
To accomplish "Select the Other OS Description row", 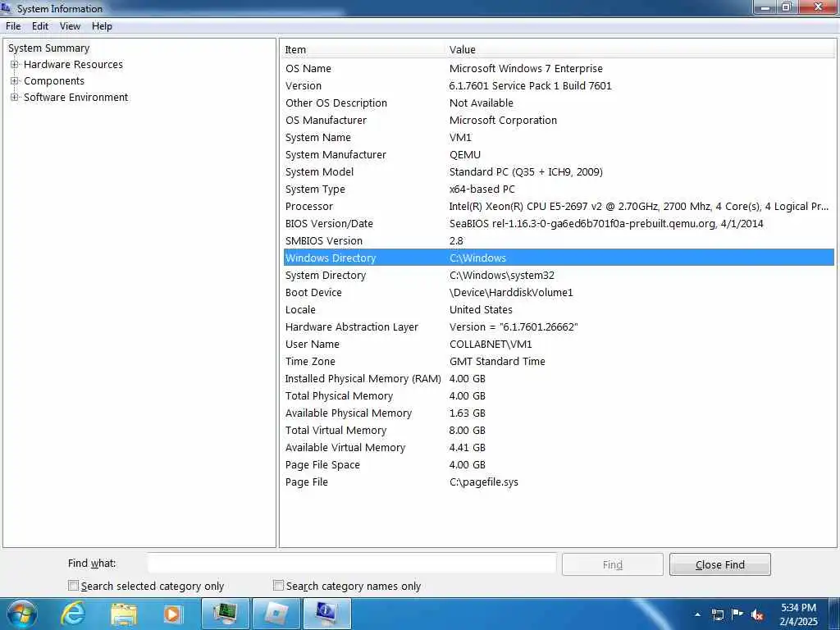I will (x=559, y=103).
